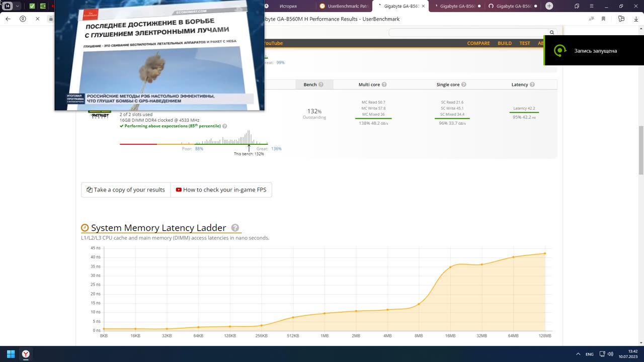Click the vertical page scrollbar thumb

point(640,150)
